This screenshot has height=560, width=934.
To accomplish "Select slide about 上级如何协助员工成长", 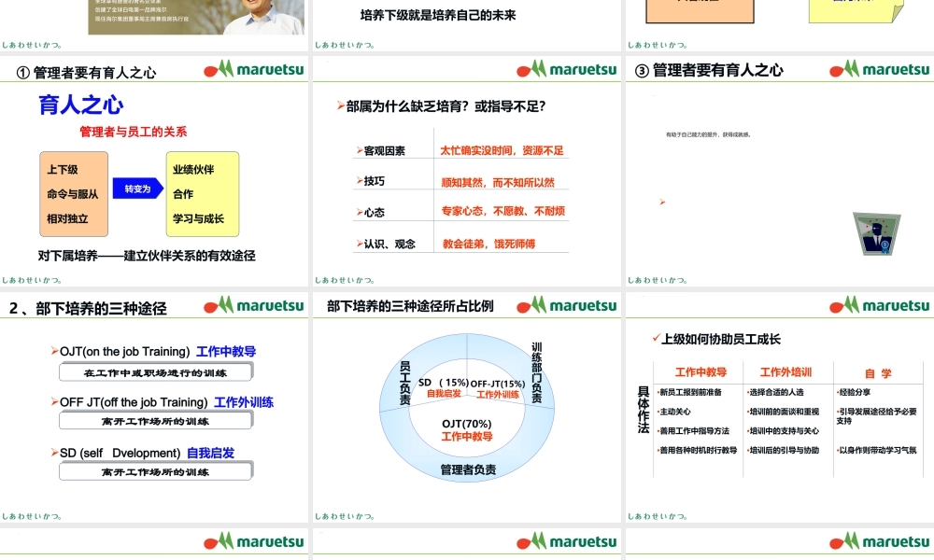I will tap(780, 408).
